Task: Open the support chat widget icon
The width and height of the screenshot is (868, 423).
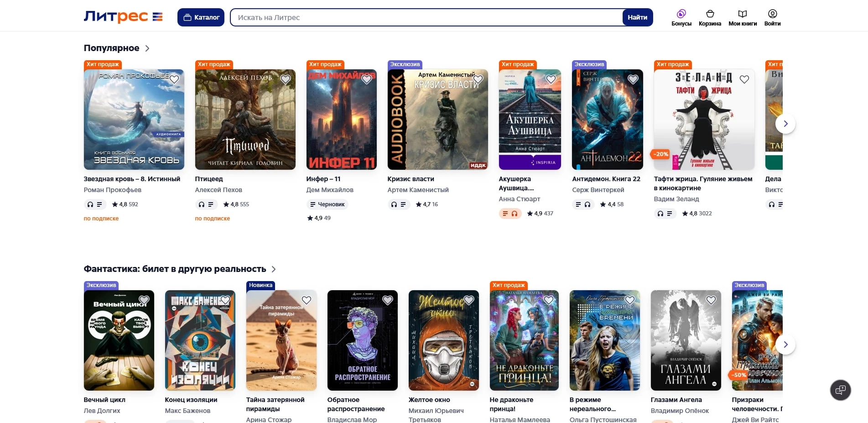Action: click(x=840, y=390)
